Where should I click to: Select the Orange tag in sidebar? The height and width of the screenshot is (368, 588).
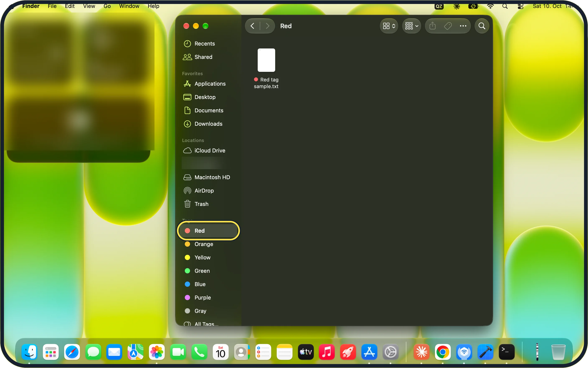208,244
